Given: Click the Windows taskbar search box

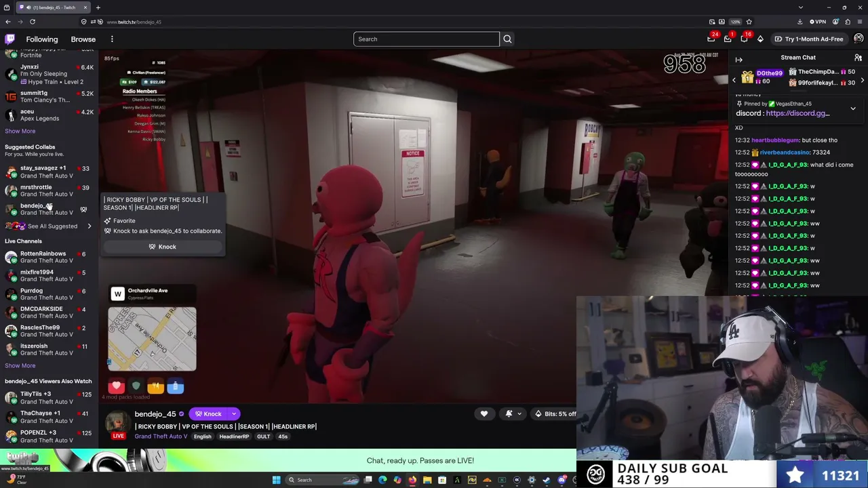Looking at the screenshot, I should pyautogui.click(x=323, y=480).
